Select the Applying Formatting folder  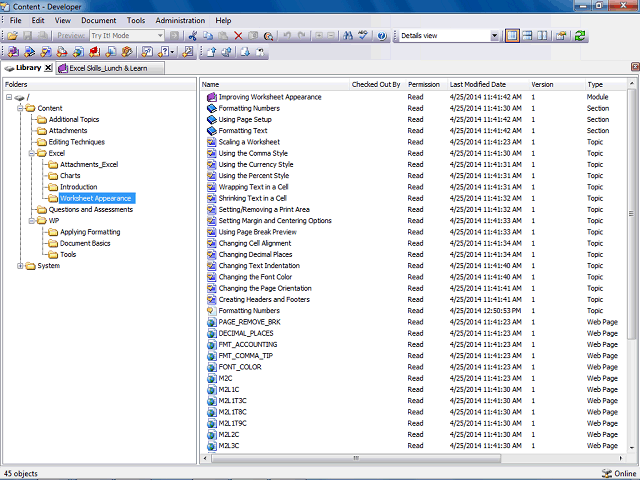pos(90,232)
